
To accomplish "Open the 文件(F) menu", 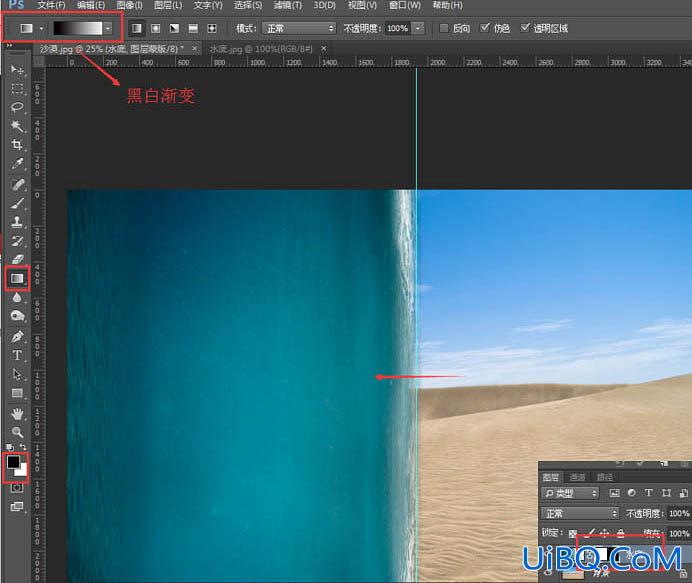I will coord(51,5).
